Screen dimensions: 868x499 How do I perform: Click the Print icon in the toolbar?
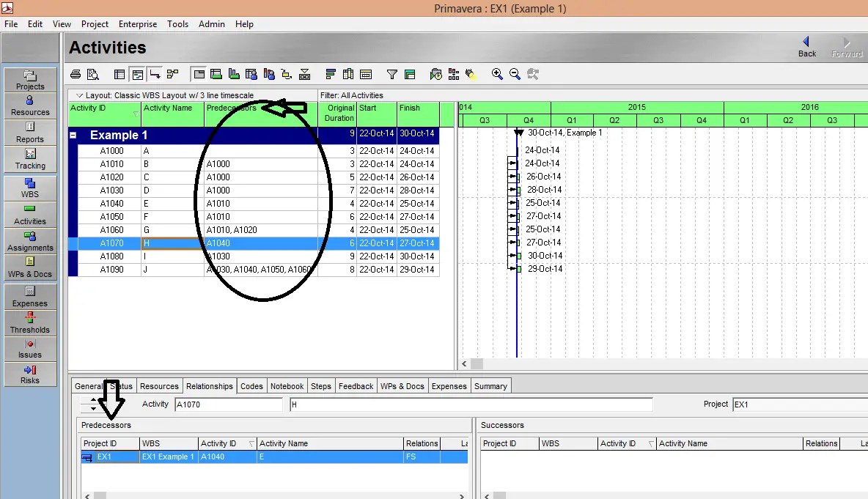pyautogui.click(x=76, y=74)
